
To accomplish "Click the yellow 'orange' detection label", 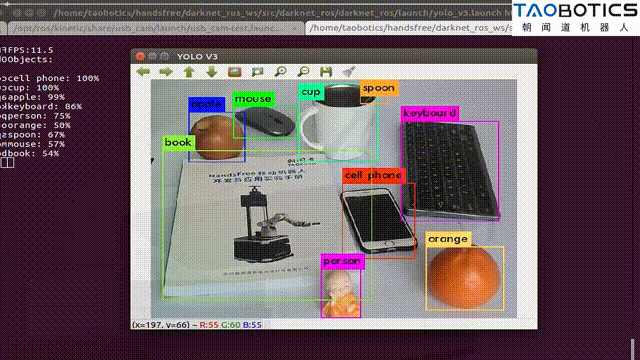I will tap(448, 239).
